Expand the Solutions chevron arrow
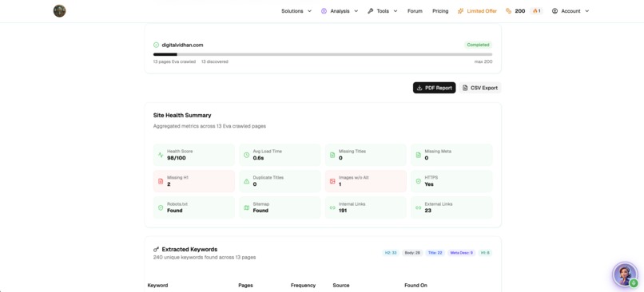The height and width of the screenshot is (292, 644). [x=309, y=11]
